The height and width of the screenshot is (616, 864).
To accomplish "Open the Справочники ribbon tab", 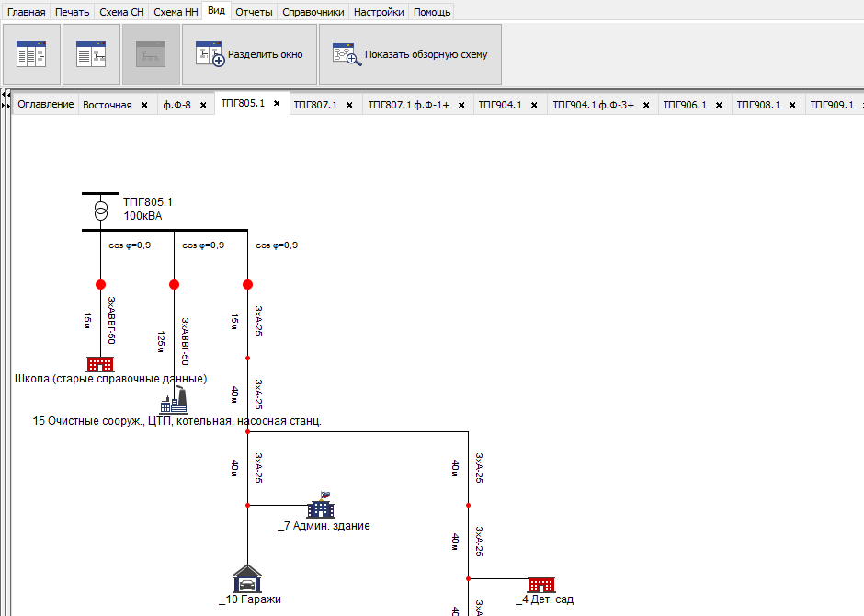I will [x=313, y=12].
